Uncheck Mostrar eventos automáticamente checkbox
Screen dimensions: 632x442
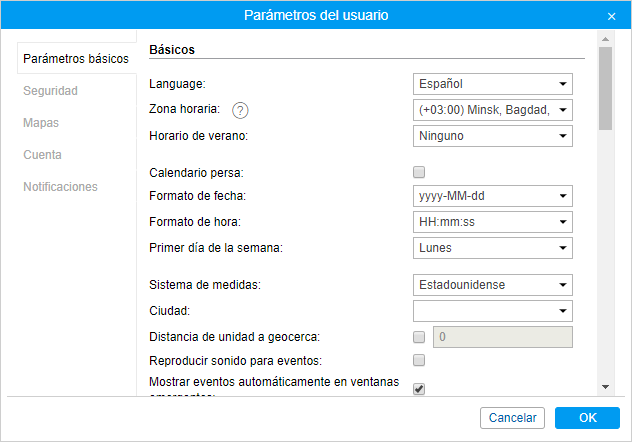pos(419,389)
